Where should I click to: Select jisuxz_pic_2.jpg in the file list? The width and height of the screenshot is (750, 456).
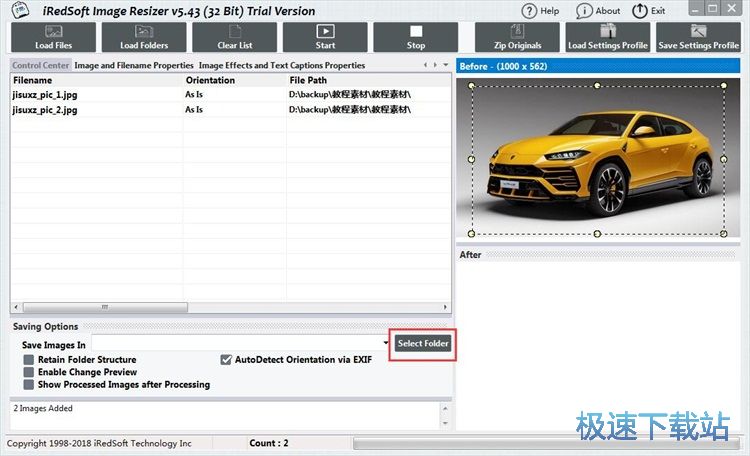coord(45,109)
